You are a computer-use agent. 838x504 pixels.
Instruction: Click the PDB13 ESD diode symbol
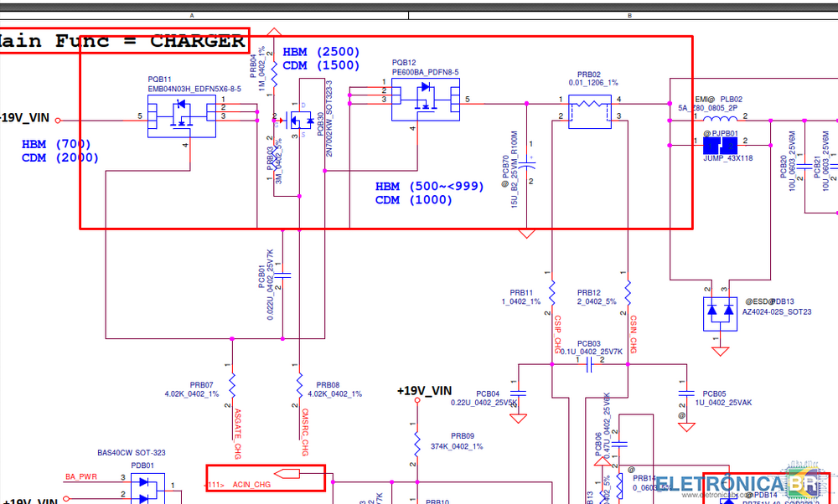pyautogui.click(x=718, y=312)
